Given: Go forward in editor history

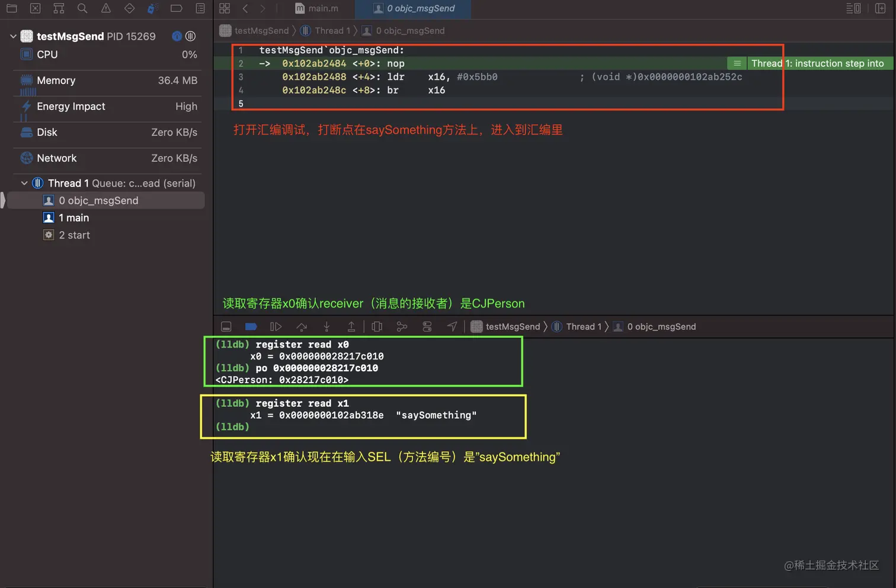Looking at the screenshot, I should pos(263,8).
